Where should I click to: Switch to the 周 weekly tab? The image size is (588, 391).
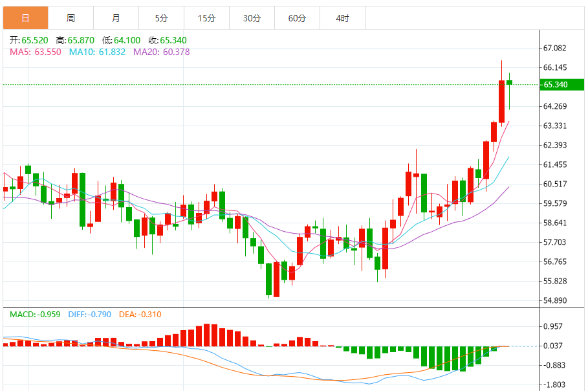71,18
